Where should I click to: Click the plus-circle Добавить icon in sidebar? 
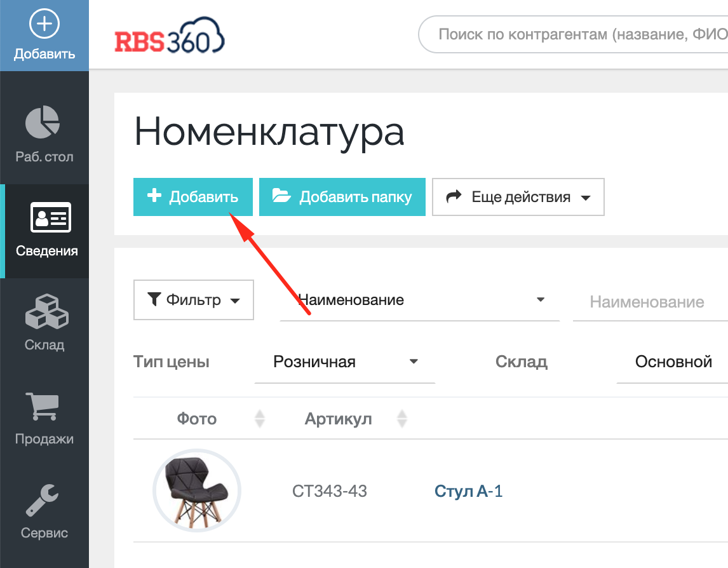click(x=44, y=26)
